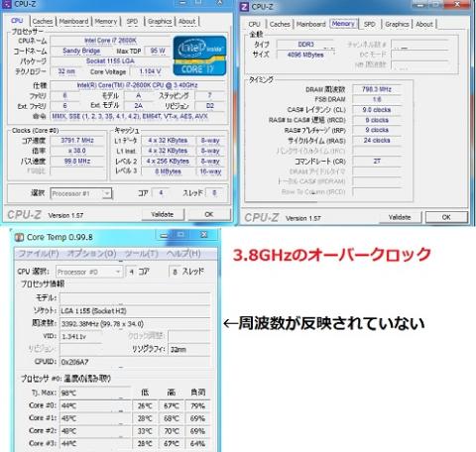Viewport: 476px width, 452px height.
Task: Switch to the CPU tab in the right CPU-Z window
Action: coord(254,24)
